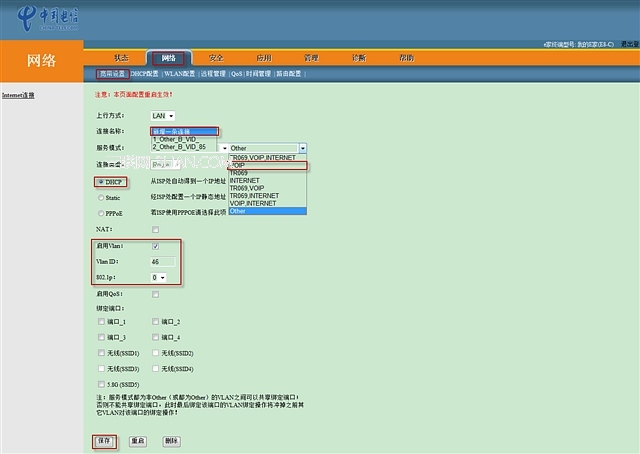
Task: Open the 802.1p priority dropdown
Action: (159, 278)
